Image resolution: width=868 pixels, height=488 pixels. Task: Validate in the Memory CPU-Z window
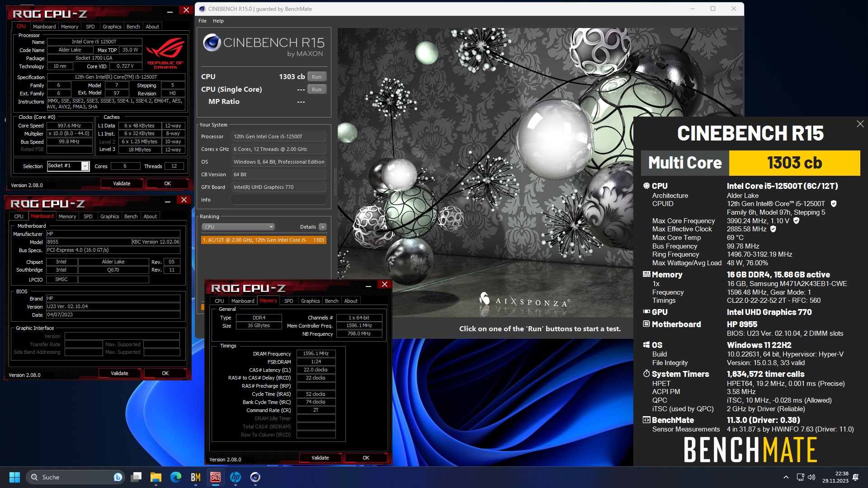pyautogui.click(x=320, y=458)
